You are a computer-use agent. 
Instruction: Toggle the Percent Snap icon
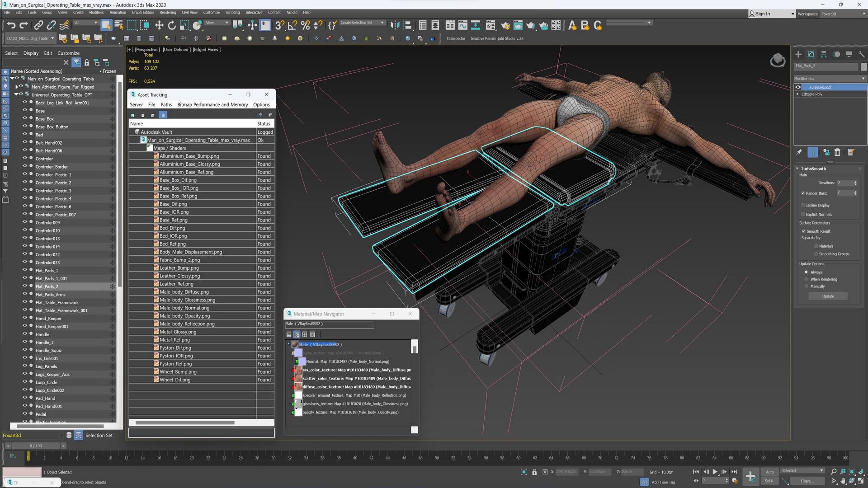[x=305, y=25]
